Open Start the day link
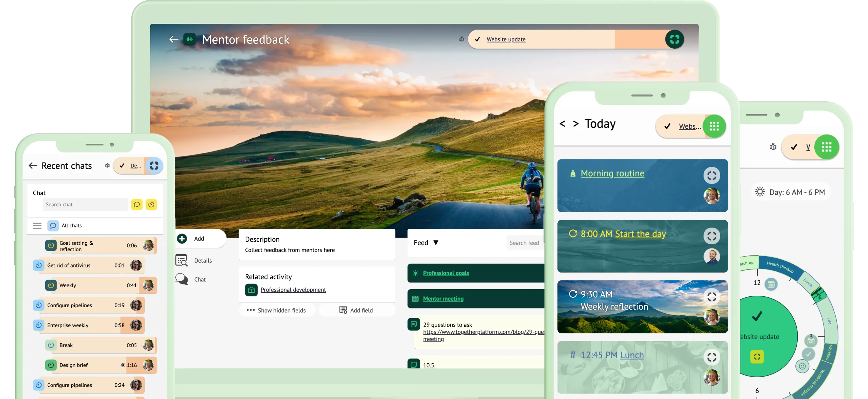 click(640, 234)
